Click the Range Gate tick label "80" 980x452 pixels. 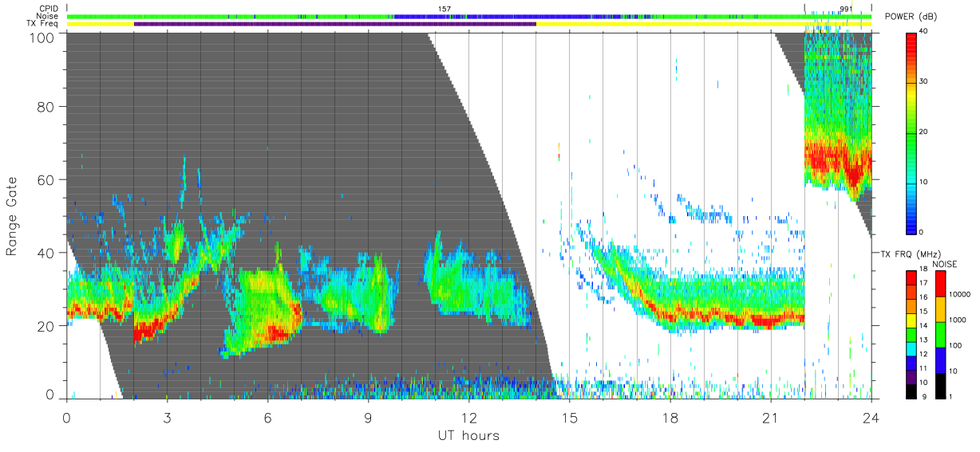click(x=45, y=108)
